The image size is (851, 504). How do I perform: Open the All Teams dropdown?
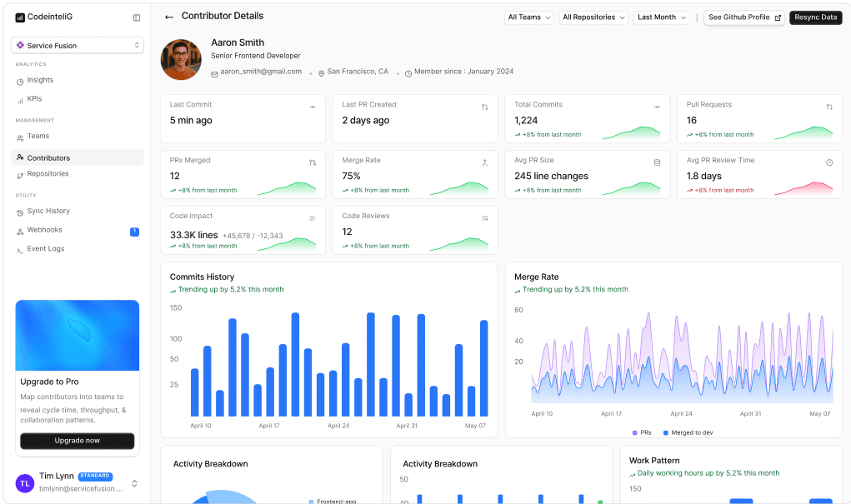(528, 17)
